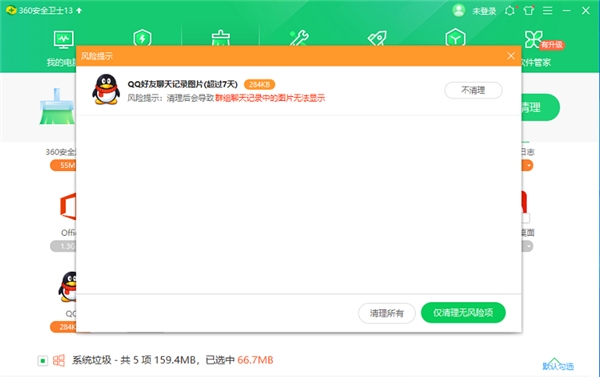The image size is (600, 377).
Task: Minimize the 360 main window
Action: click(x=567, y=11)
